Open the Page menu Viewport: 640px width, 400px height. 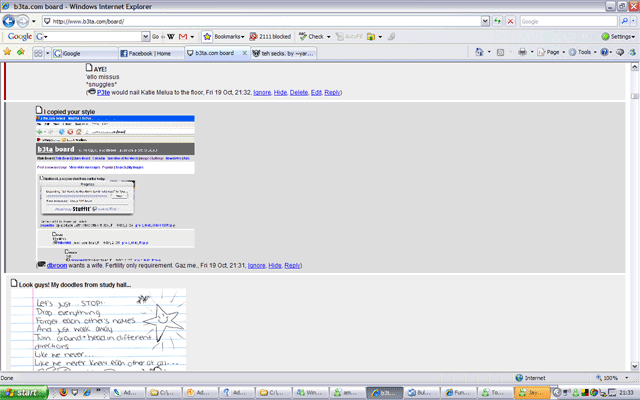point(551,52)
